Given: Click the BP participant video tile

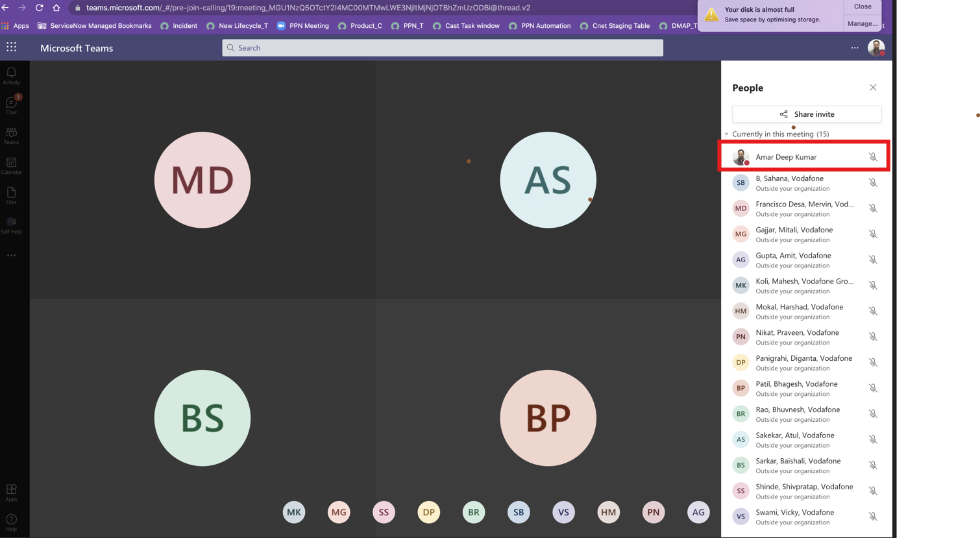Looking at the screenshot, I should coord(548,418).
